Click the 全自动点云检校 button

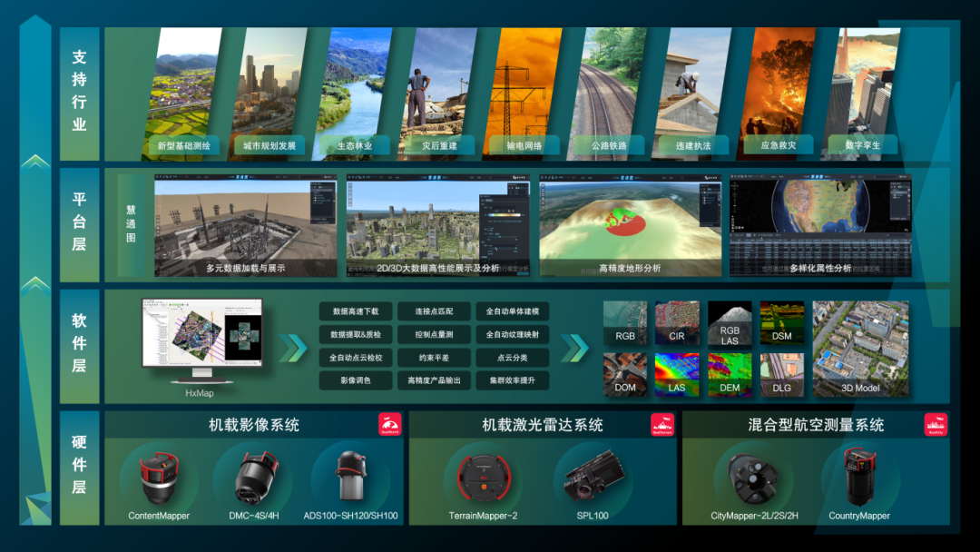[x=356, y=358]
